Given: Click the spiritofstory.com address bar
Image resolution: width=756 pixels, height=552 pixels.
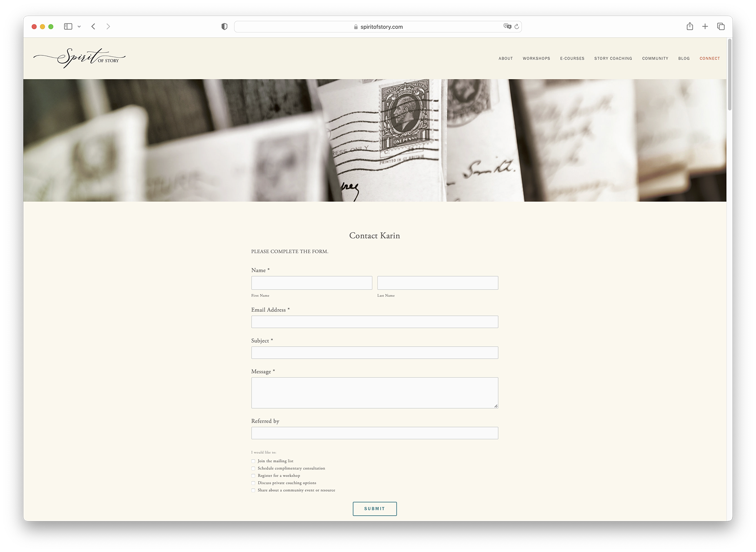Looking at the screenshot, I should (x=378, y=27).
